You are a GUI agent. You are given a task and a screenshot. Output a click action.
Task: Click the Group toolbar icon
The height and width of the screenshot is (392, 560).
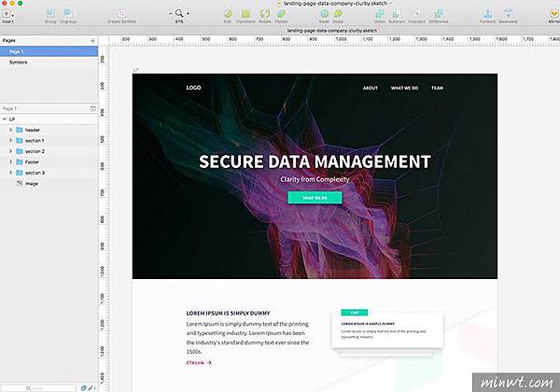coord(50,13)
